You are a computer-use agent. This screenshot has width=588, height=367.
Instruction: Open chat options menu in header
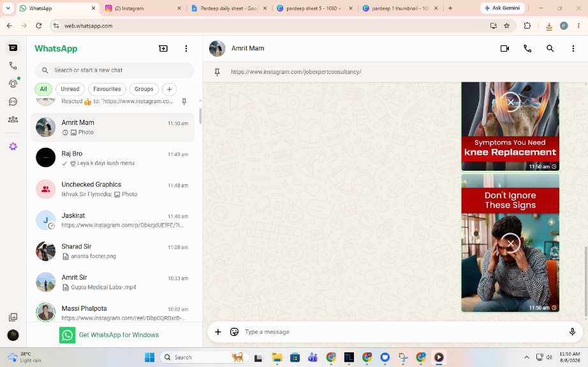pos(573,48)
